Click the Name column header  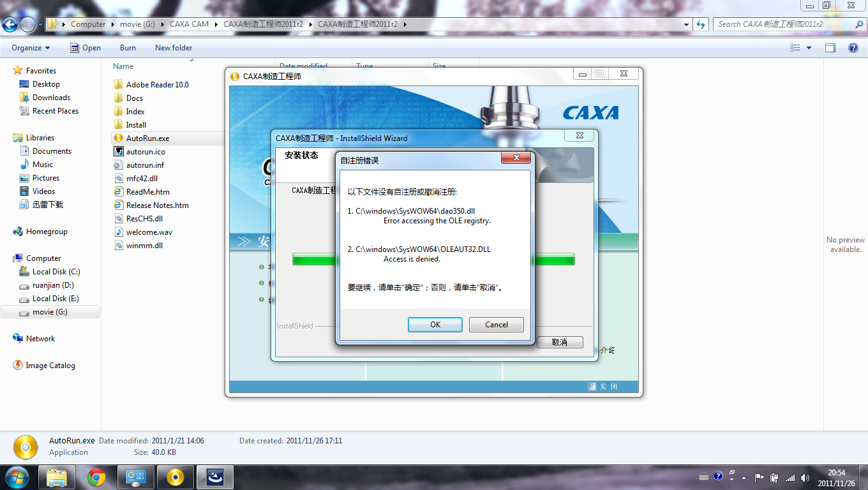click(123, 66)
